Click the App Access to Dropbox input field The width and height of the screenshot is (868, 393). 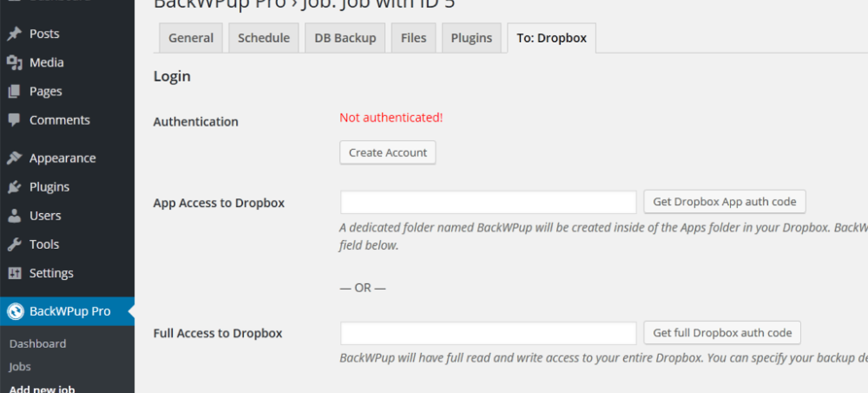tap(487, 202)
